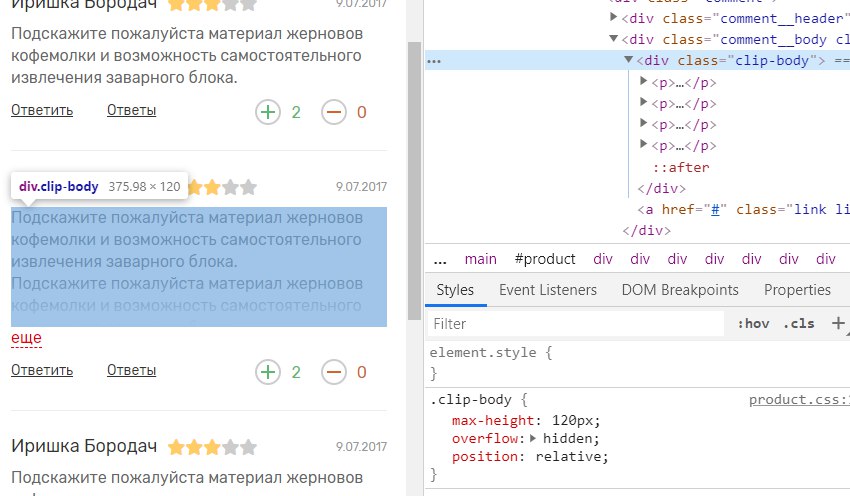Upvote the second comment with plus icon
The width and height of the screenshot is (850, 496).
tap(268, 372)
